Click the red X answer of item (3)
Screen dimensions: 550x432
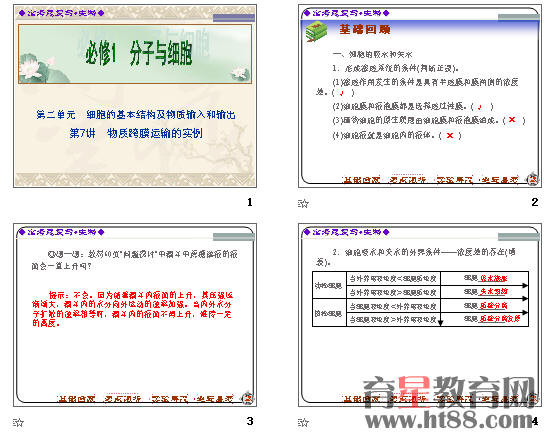(x=512, y=120)
